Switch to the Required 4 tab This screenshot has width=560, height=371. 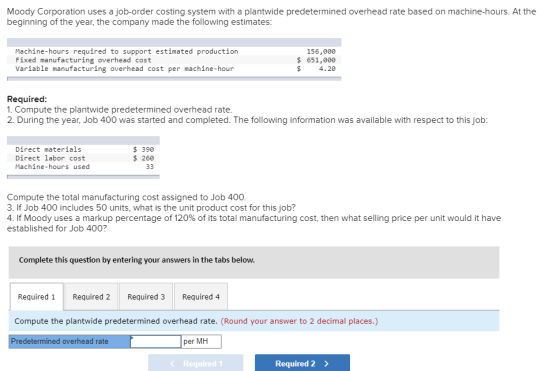click(201, 297)
